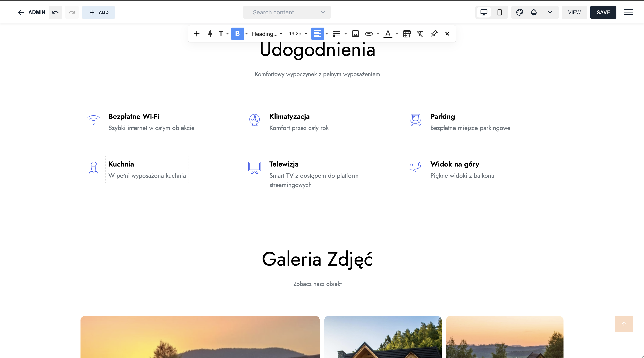644x358 pixels.
Task: Open the hamburger main menu
Action: click(628, 12)
